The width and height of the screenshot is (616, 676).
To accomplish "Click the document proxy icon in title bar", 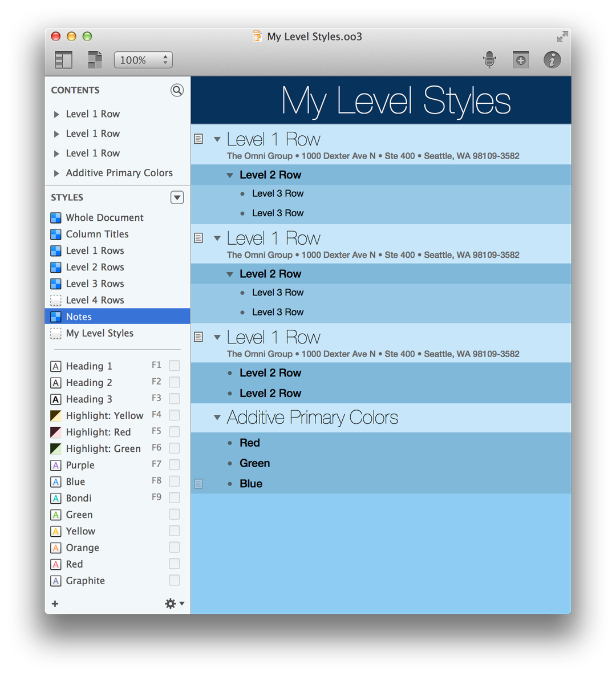I will [x=257, y=37].
